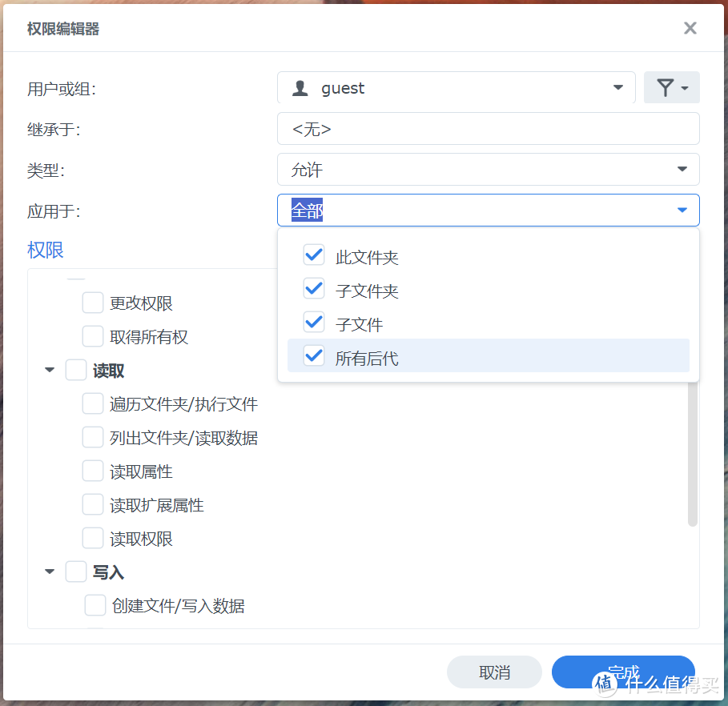The height and width of the screenshot is (706, 728).
Task: Click the 完成 button to confirm
Action: 623,672
